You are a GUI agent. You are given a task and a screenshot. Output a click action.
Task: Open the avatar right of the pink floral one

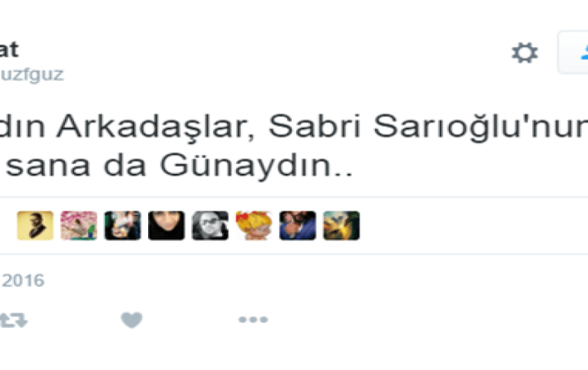coord(123,226)
